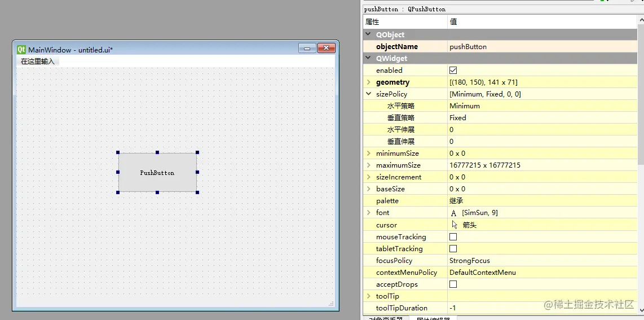Click the Qt logo icon in MainWindow title bar
This screenshot has height=320, width=644.
pos(21,50)
